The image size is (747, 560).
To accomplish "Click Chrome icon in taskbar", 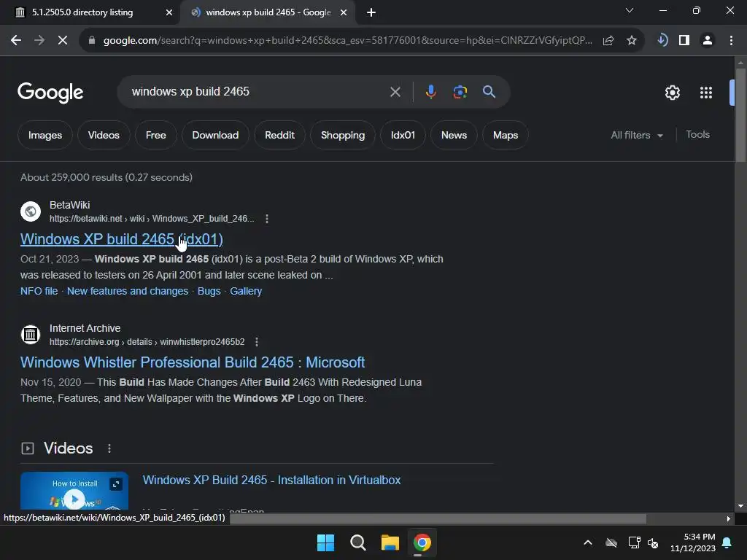I will [x=422, y=542].
